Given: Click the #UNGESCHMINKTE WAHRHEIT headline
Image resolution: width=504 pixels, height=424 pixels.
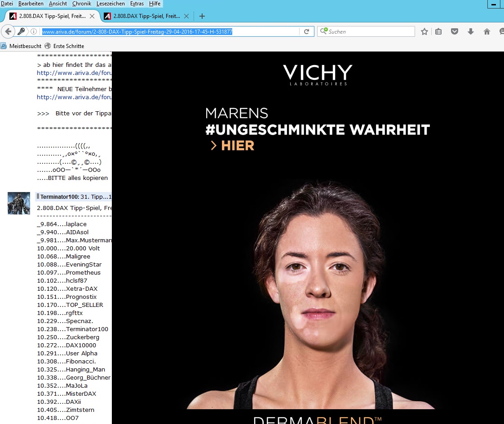Looking at the screenshot, I should [x=318, y=130].
